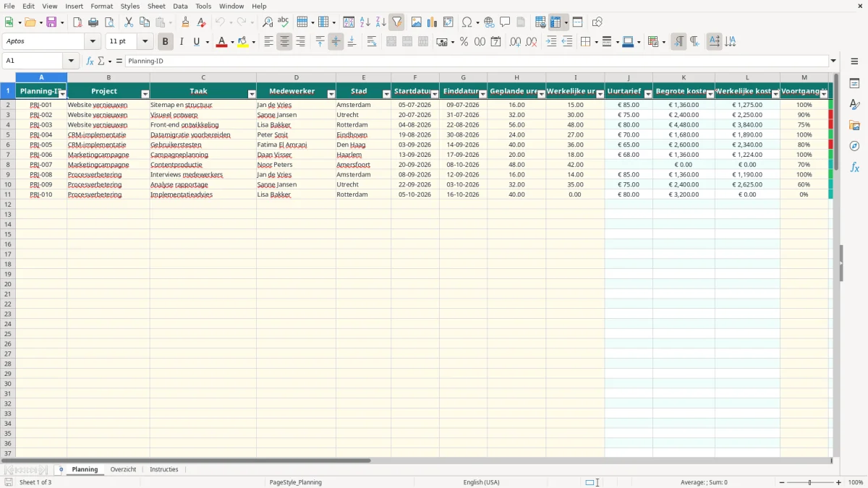The image size is (868, 488).
Task: Open Print Preview
Action: point(109,22)
